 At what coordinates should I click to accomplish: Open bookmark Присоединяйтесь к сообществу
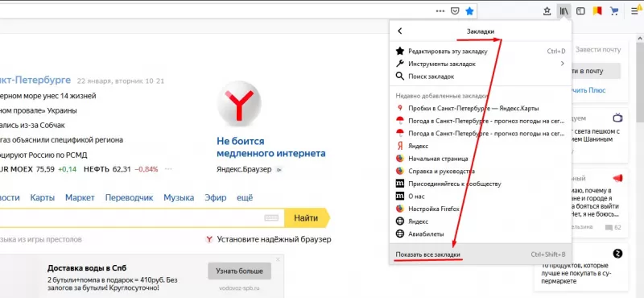(x=480, y=184)
